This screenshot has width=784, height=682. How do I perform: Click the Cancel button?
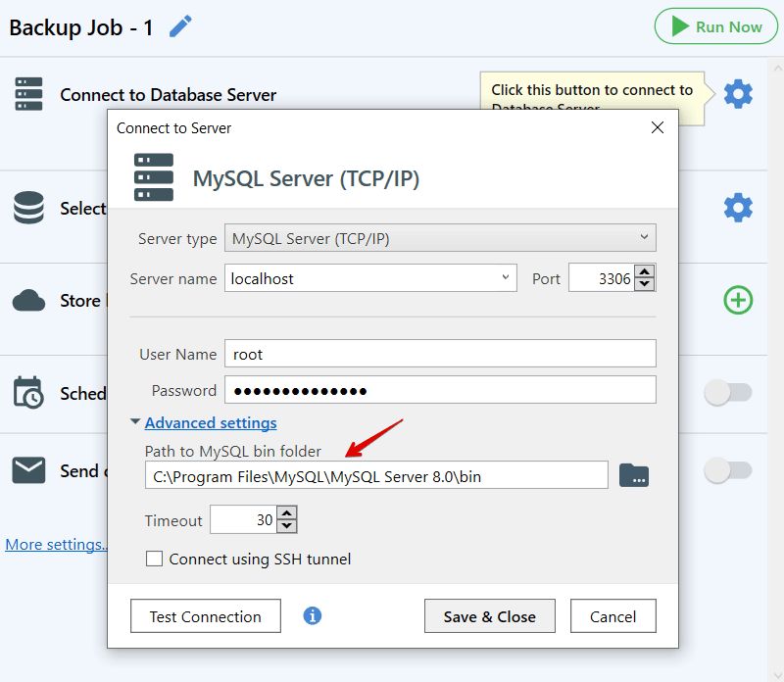613,616
